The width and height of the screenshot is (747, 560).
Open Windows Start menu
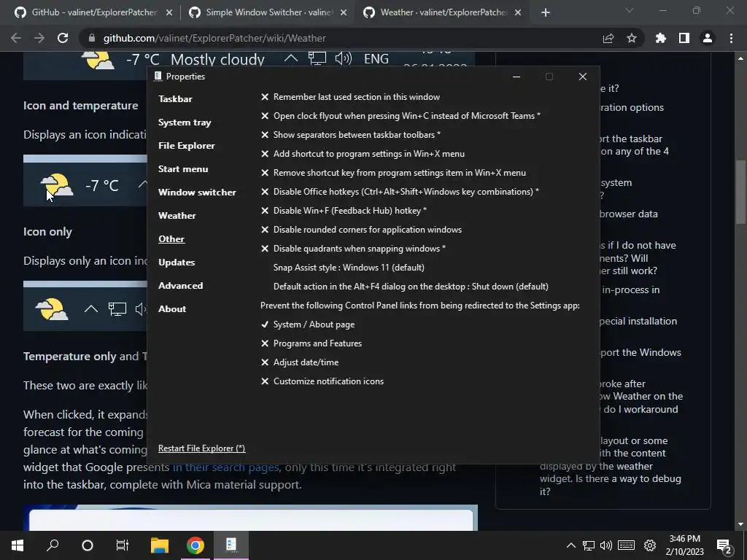pyautogui.click(x=18, y=545)
